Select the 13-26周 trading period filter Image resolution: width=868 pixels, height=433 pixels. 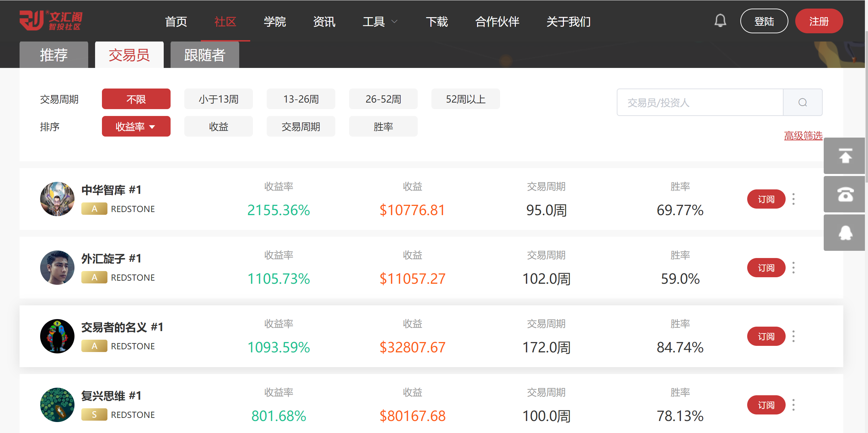click(301, 99)
